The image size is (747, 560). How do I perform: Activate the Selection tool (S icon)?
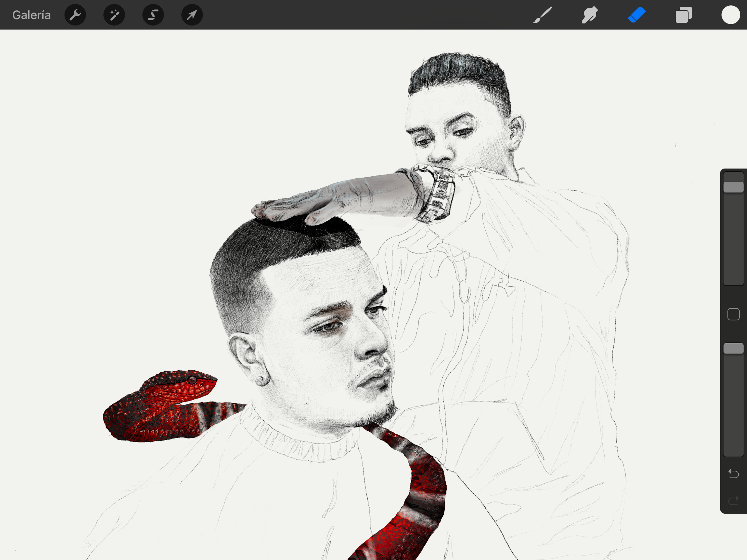(153, 15)
